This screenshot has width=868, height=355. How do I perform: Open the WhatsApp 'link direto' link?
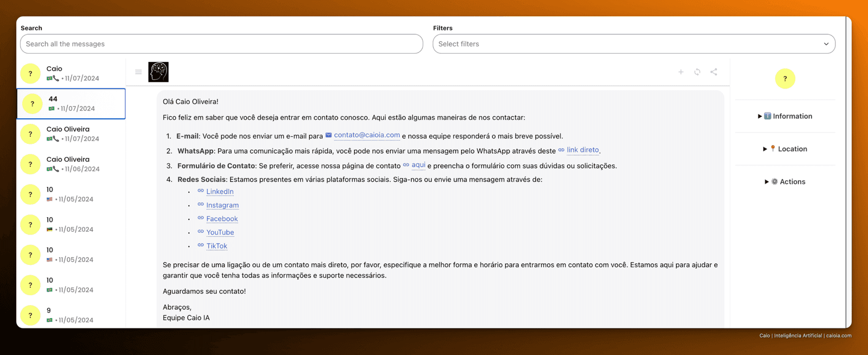[x=583, y=150]
